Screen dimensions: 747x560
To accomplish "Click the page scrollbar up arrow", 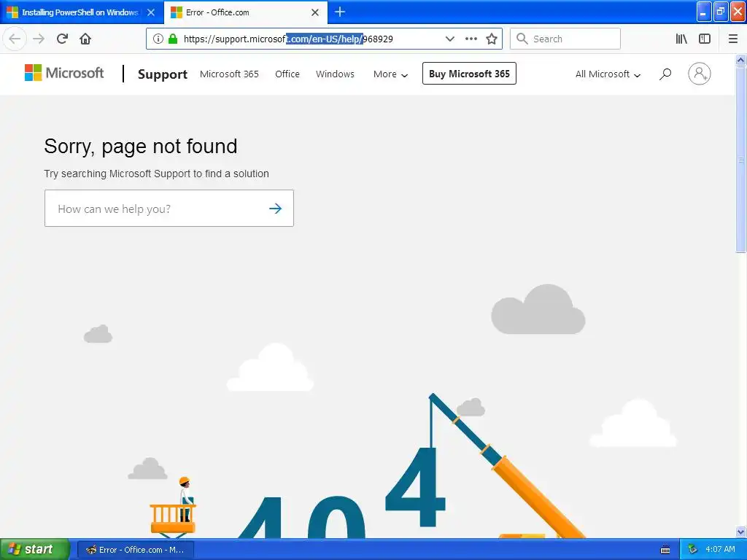I will pos(741,60).
